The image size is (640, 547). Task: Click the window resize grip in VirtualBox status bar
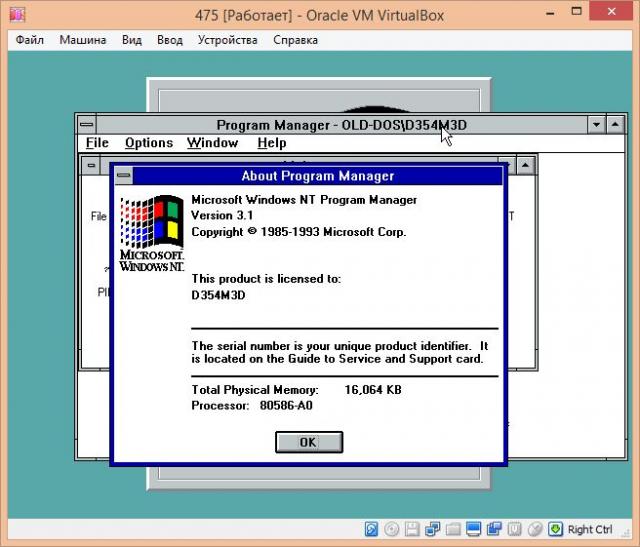[x=627, y=532]
